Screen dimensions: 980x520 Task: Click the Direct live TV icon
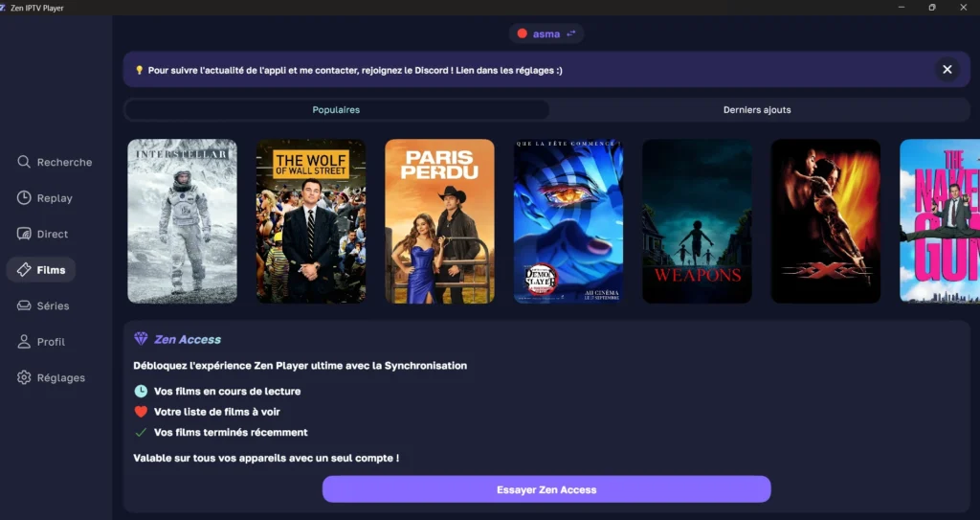point(24,234)
